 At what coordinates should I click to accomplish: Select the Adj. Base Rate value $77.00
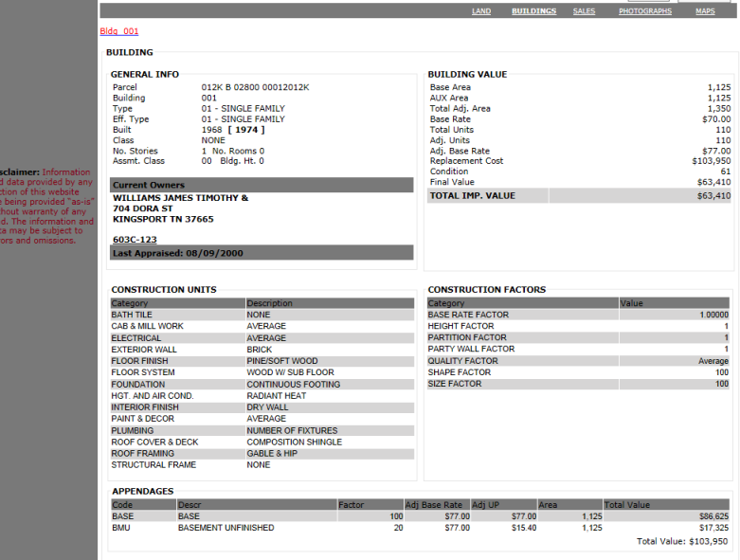[716, 151]
